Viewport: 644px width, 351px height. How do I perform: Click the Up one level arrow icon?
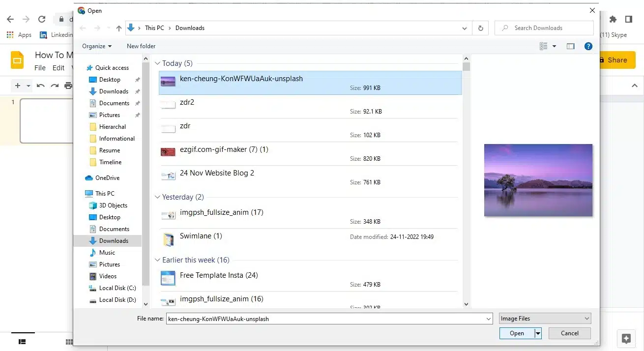[118, 29]
